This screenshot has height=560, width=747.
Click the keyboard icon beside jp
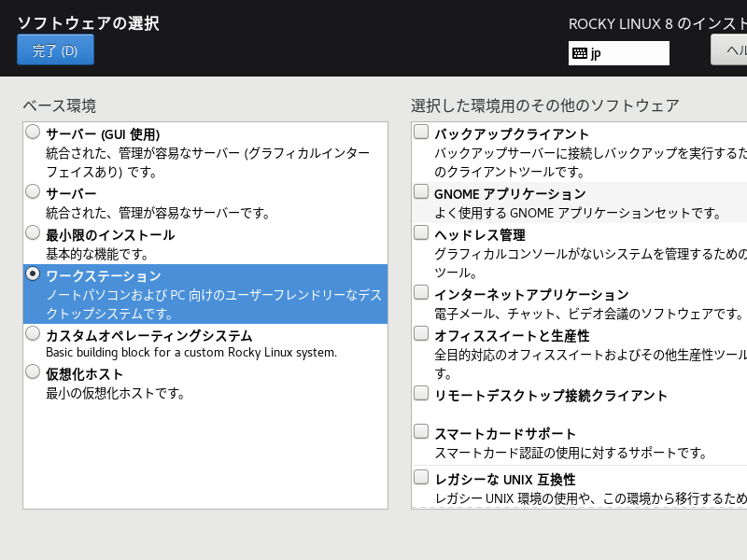pyautogui.click(x=579, y=53)
